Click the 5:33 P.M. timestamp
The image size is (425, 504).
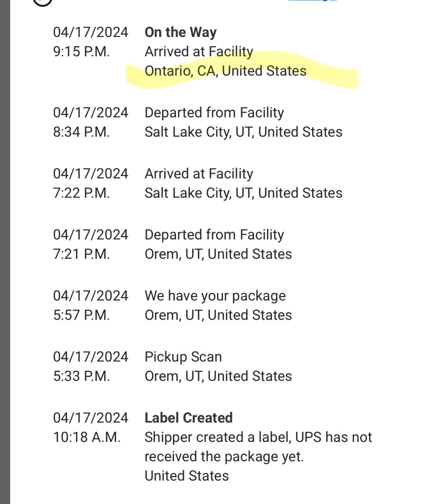[x=81, y=376]
